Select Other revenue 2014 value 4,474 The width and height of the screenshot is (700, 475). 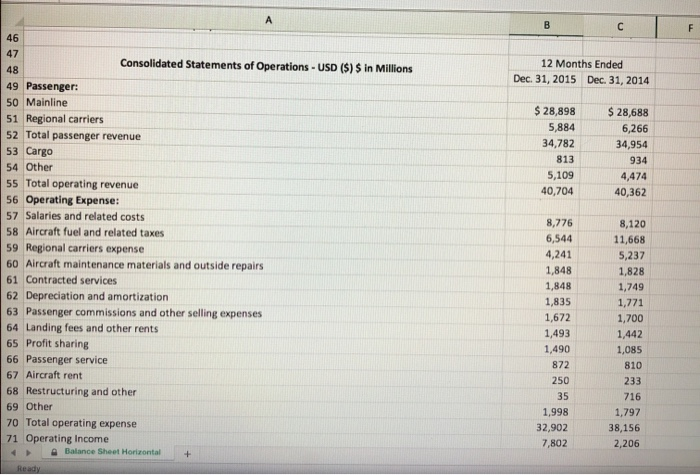(x=633, y=176)
